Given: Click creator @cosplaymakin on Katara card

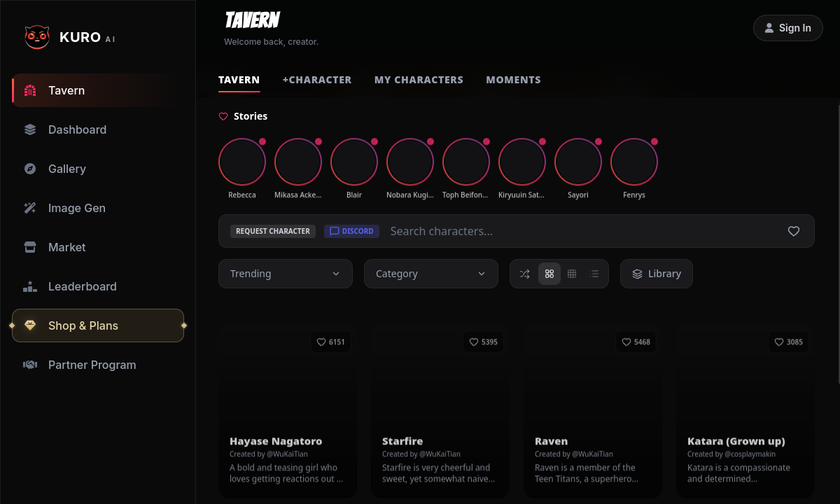Looking at the screenshot, I should (x=750, y=454).
